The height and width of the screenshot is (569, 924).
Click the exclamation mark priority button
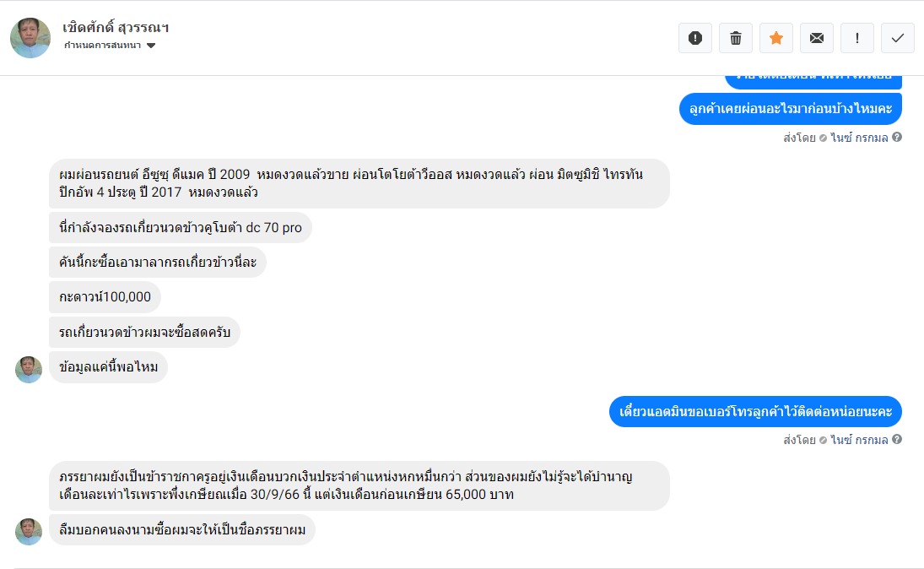point(857,38)
